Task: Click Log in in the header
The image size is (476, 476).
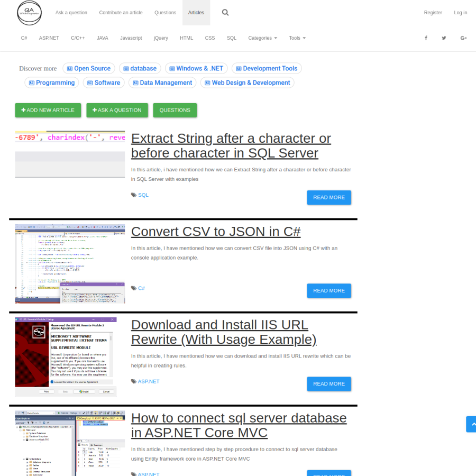Action: tap(461, 13)
